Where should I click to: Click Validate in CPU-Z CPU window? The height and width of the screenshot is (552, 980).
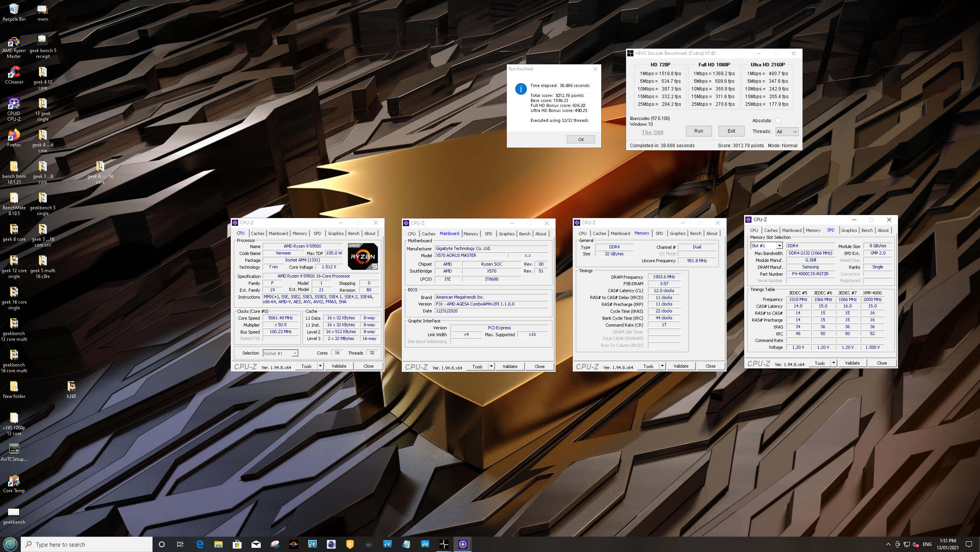(339, 366)
